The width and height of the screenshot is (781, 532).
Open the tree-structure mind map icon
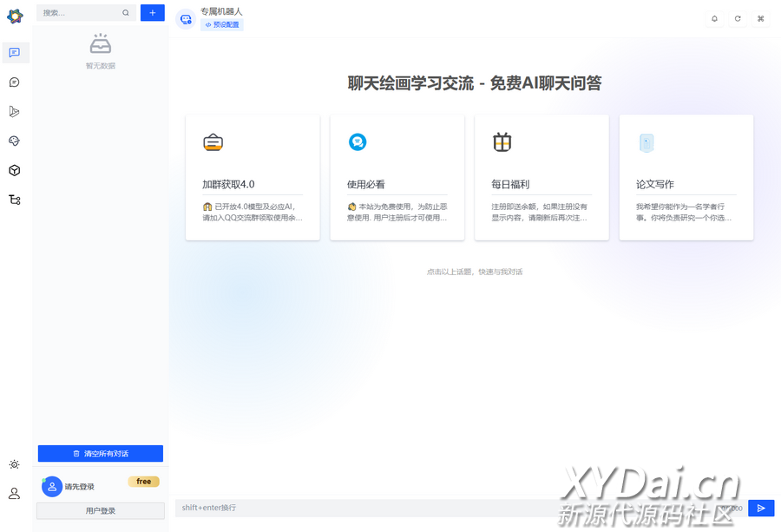click(15, 200)
